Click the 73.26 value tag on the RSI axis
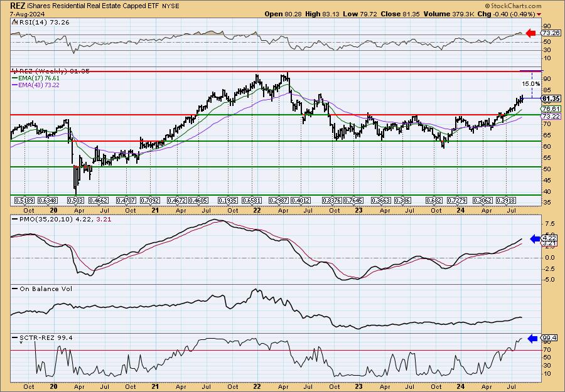This screenshot has height=392, width=565. [551, 33]
